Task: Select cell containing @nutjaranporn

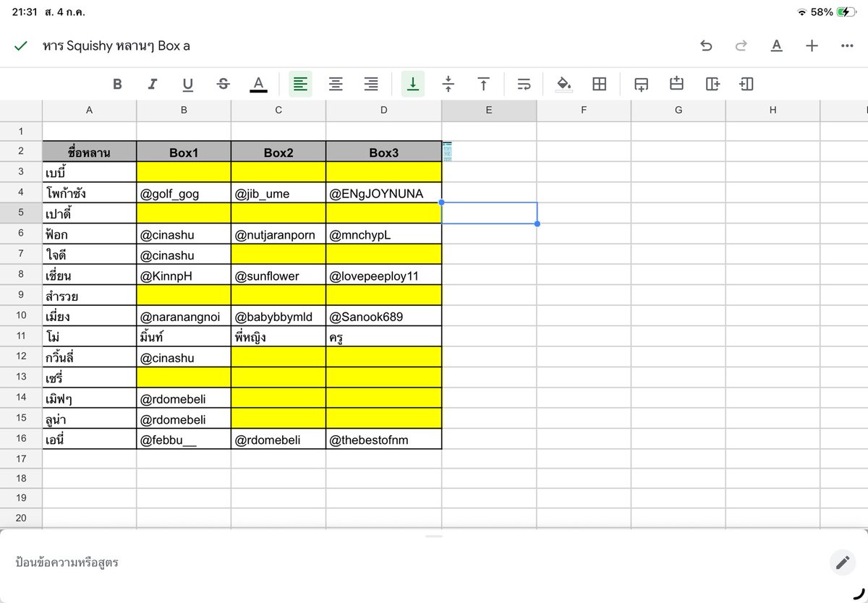Action: pyautogui.click(x=278, y=234)
